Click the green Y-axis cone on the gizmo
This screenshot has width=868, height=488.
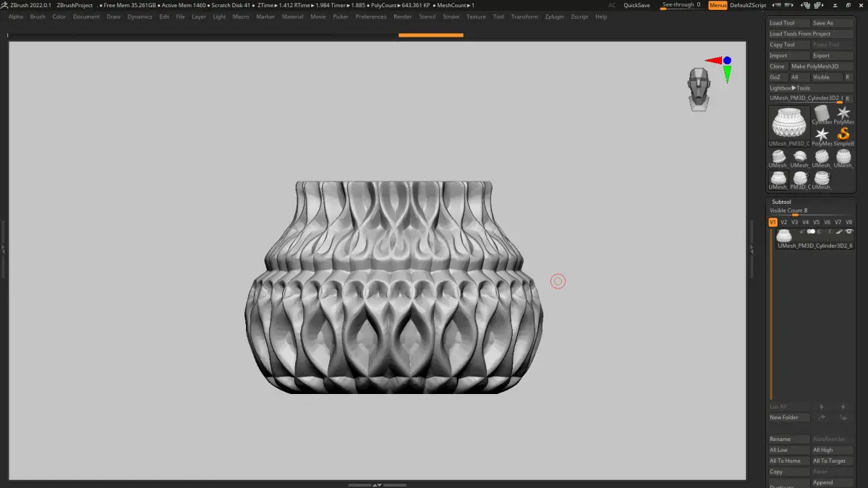click(727, 74)
